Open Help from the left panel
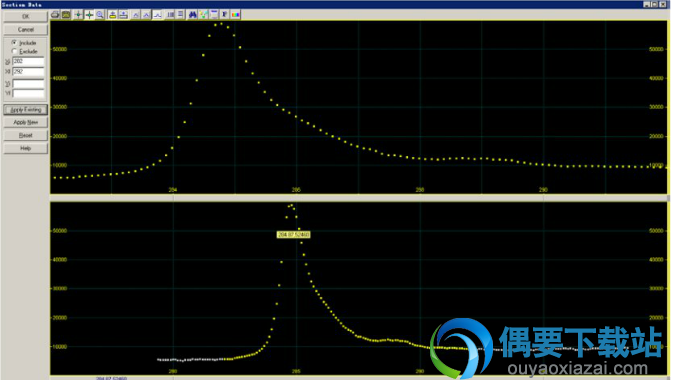This screenshot has width=673, height=380. [x=26, y=148]
